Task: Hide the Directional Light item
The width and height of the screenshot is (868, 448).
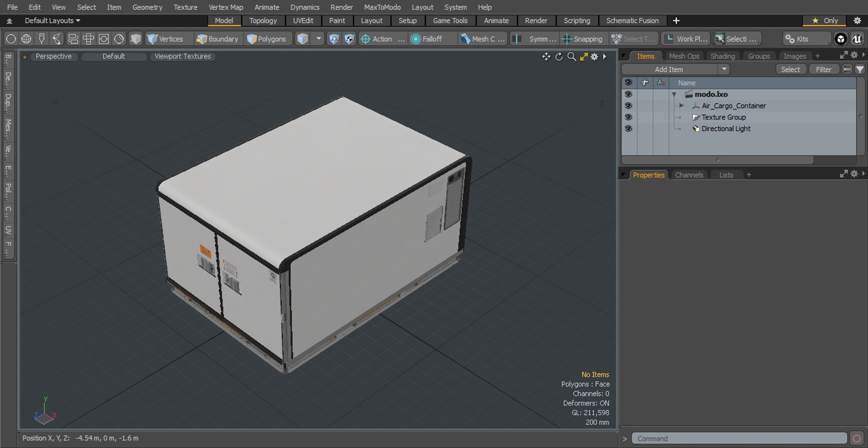Action: [628, 128]
